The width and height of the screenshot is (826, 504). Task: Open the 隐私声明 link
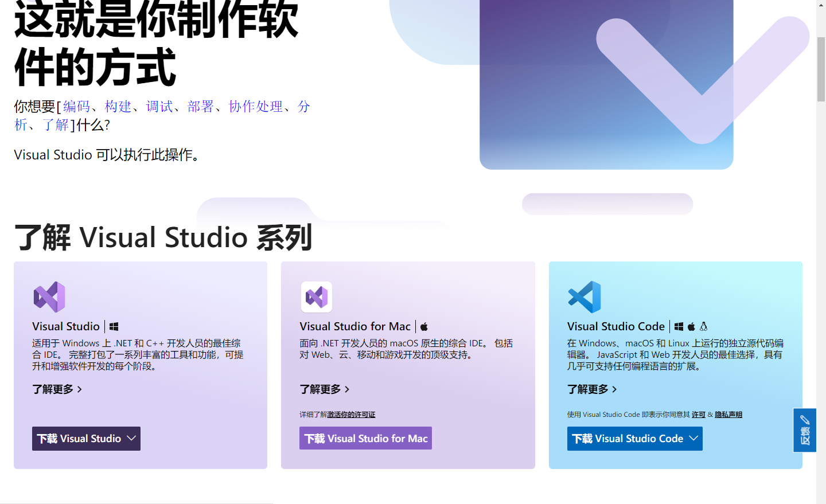727,414
